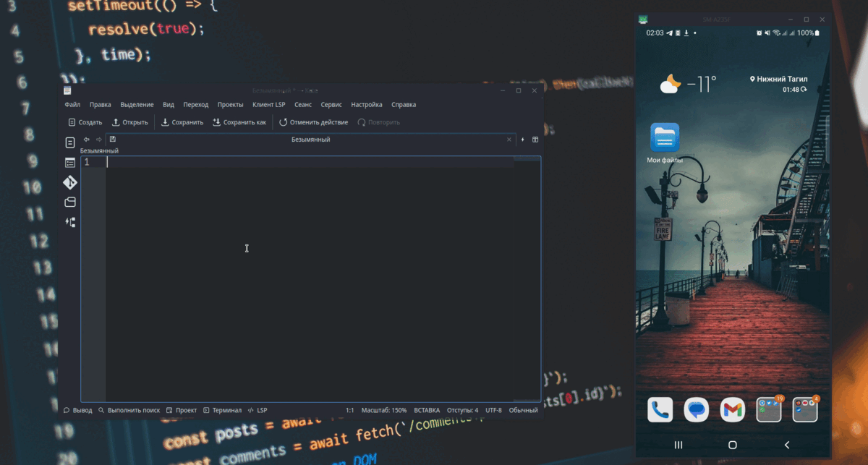
Task: Refresh weather via the 01:48 refresh icon
Action: [804, 90]
